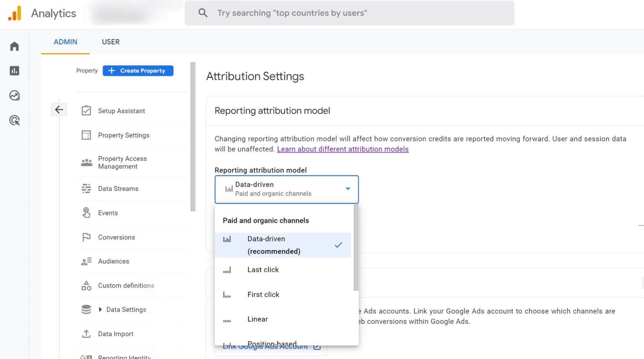Click the search magnifying glass
The image size is (644, 359).
[203, 13]
